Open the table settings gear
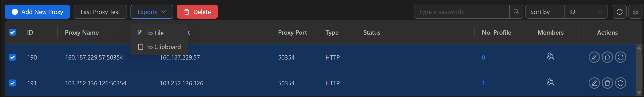Viewport: 644px width, 97px height. 635,12
